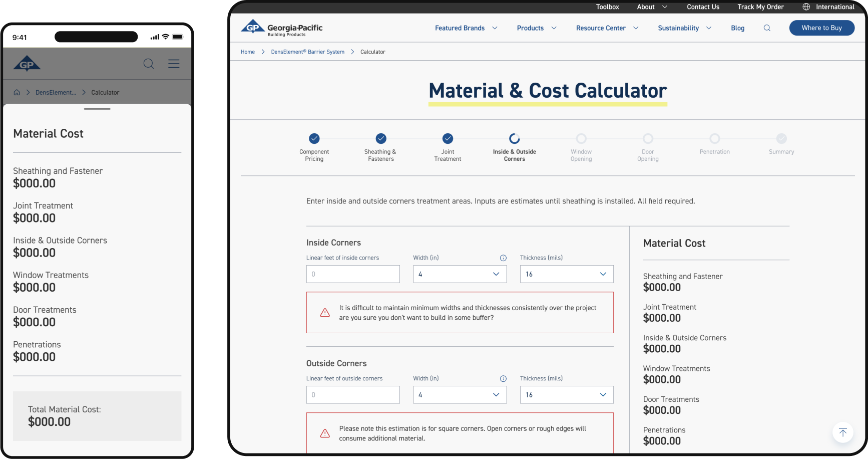Click the Inside Corners section heading
Image resolution: width=868 pixels, height=459 pixels.
tap(333, 243)
